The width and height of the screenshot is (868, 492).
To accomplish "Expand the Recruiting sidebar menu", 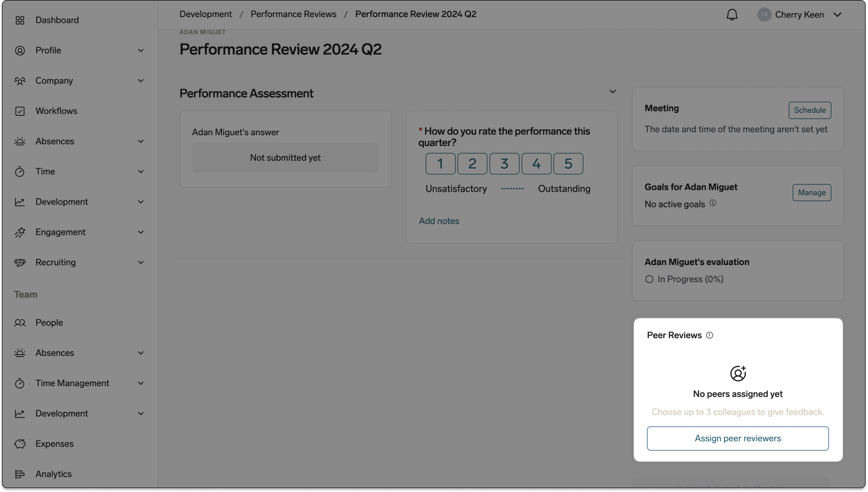I will tap(141, 262).
